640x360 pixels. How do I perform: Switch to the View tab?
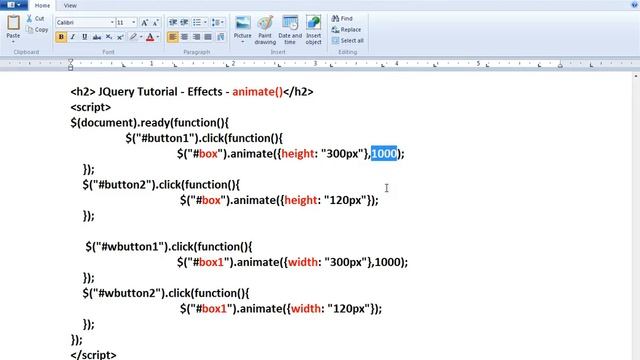coord(70,6)
